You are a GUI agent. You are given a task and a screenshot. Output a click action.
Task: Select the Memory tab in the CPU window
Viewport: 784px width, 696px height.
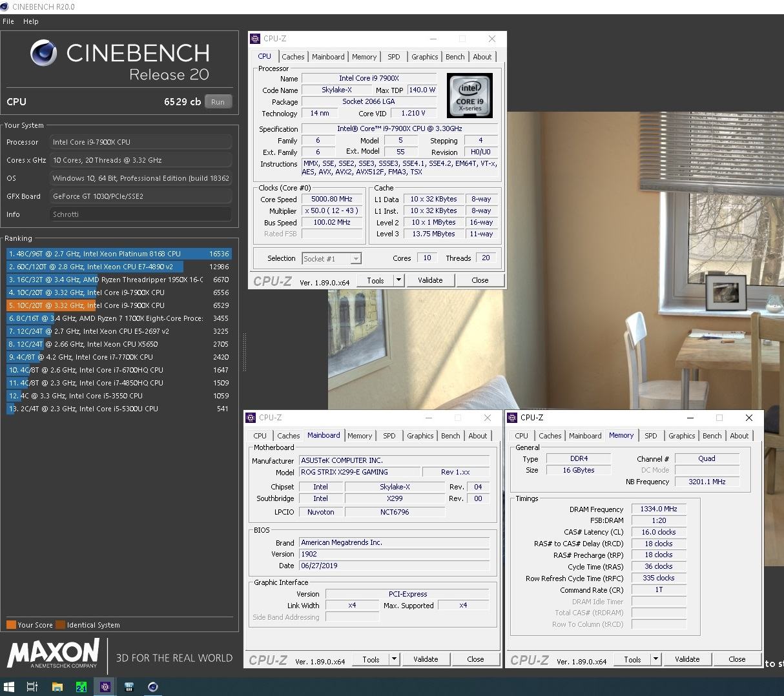tap(364, 57)
